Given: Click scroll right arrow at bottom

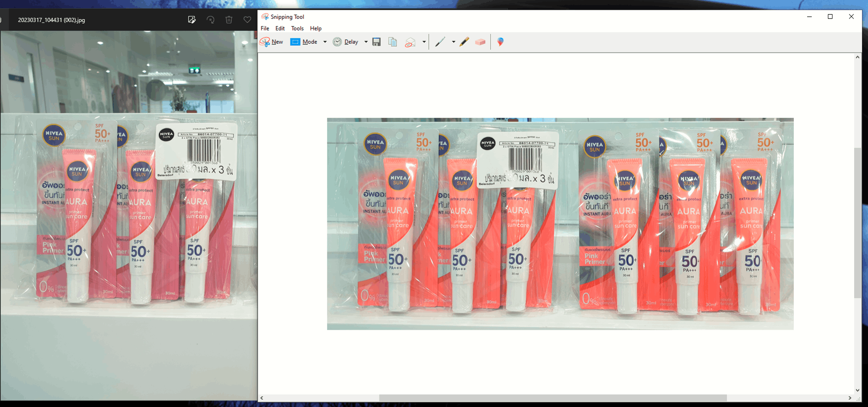Looking at the screenshot, I should click(850, 398).
